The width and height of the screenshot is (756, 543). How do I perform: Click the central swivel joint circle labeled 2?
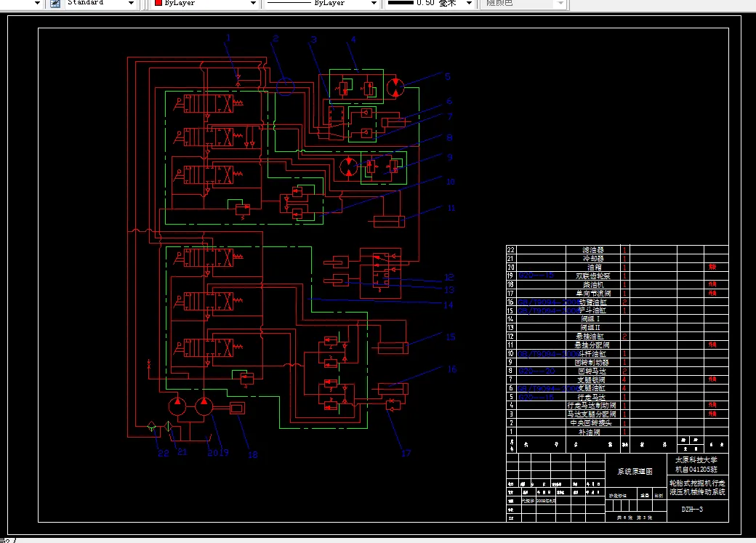click(285, 87)
